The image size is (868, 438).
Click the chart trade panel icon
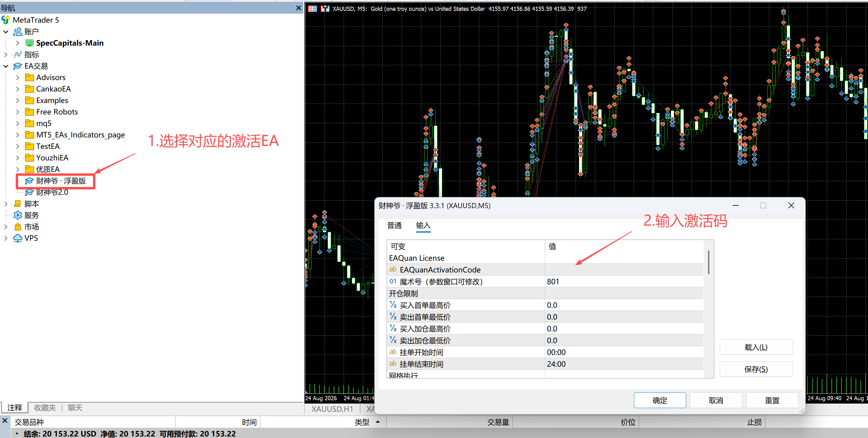(x=313, y=9)
